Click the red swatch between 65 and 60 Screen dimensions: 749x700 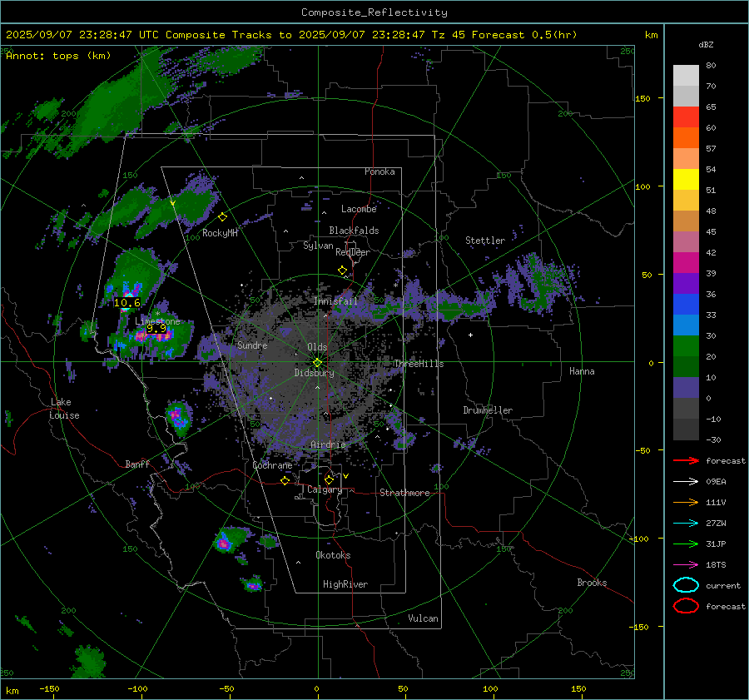pos(686,117)
